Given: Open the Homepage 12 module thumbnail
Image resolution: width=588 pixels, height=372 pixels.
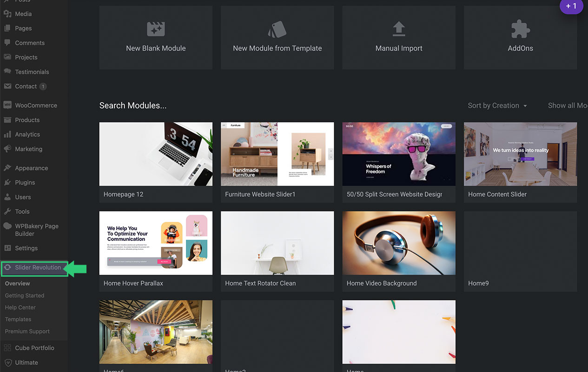Looking at the screenshot, I should click(x=156, y=154).
